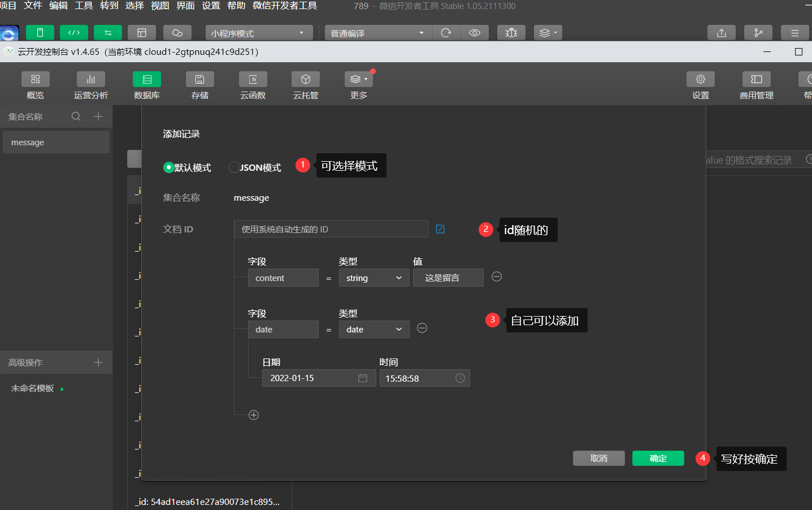The image size is (812, 510).
Task: Click the upload/preview icon in top toolbar
Action: (x=721, y=32)
